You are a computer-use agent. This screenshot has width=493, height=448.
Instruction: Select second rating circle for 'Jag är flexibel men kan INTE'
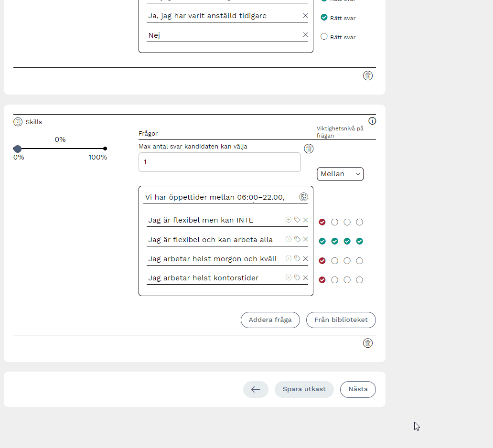coord(334,222)
